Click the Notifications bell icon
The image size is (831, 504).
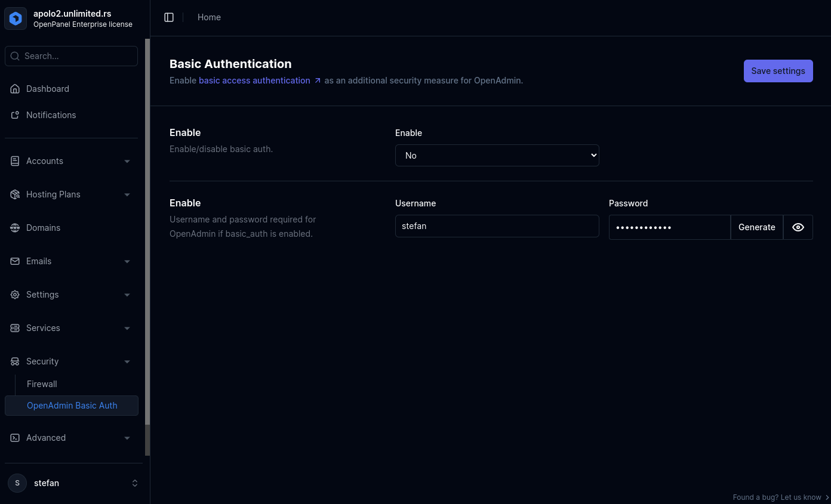tap(15, 115)
